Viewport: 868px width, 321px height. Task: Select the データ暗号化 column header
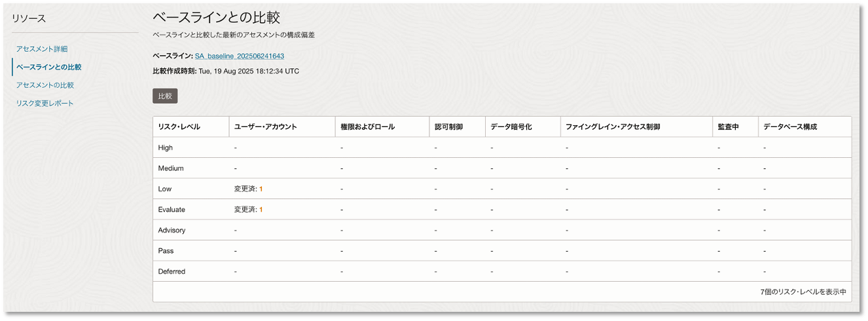pyautogui.click(x=511, y=127)
